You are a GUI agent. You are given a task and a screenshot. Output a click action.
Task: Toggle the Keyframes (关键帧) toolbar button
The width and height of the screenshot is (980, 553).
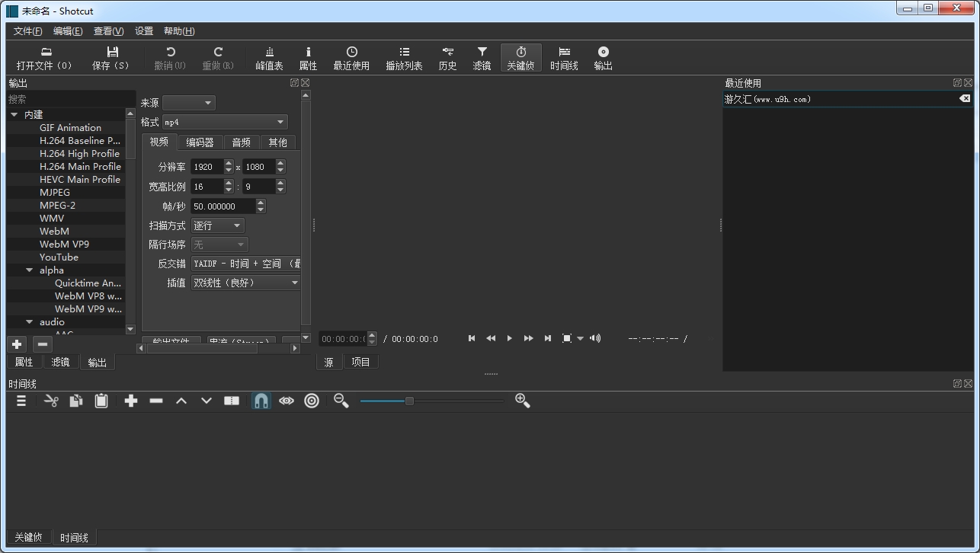tap(520, 58)
